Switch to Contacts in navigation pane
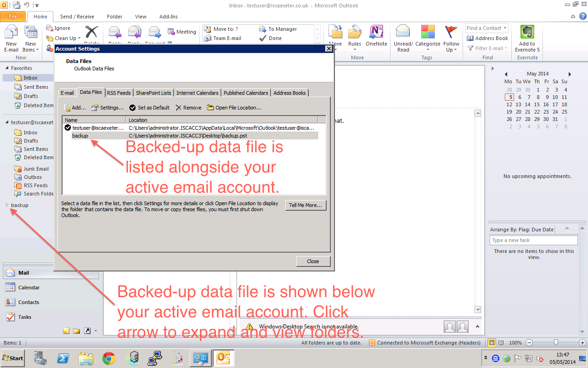Screen dimensions: 588x368 point(51,302)
